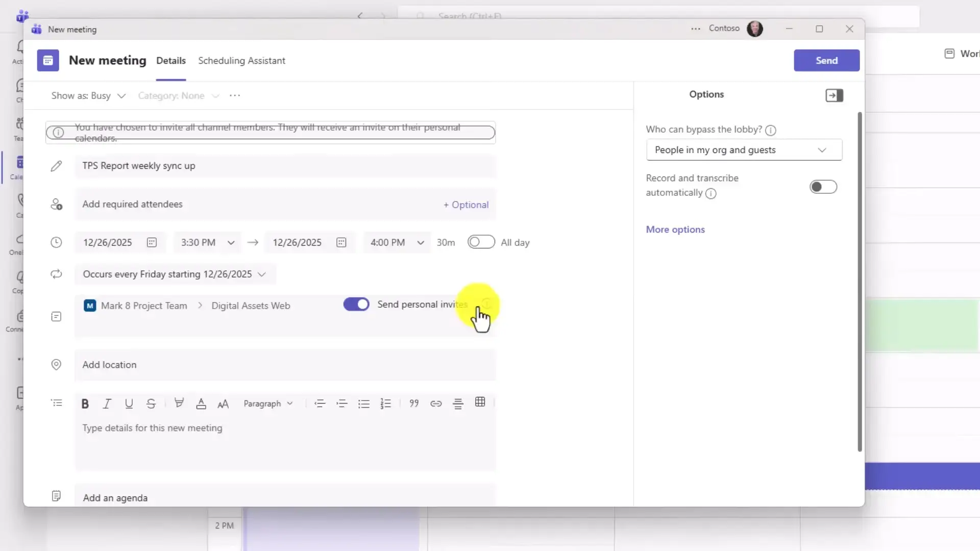
Task: Decrease indent in the editor toolbar
Action: [320, 404]
